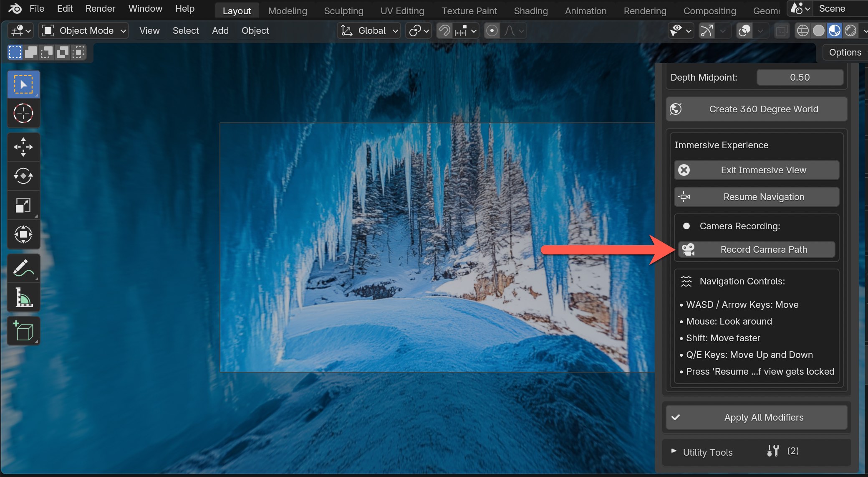Open selectability and visibility dropdown
This screenshot has height=477, width=868.
(x=681, y=30)
